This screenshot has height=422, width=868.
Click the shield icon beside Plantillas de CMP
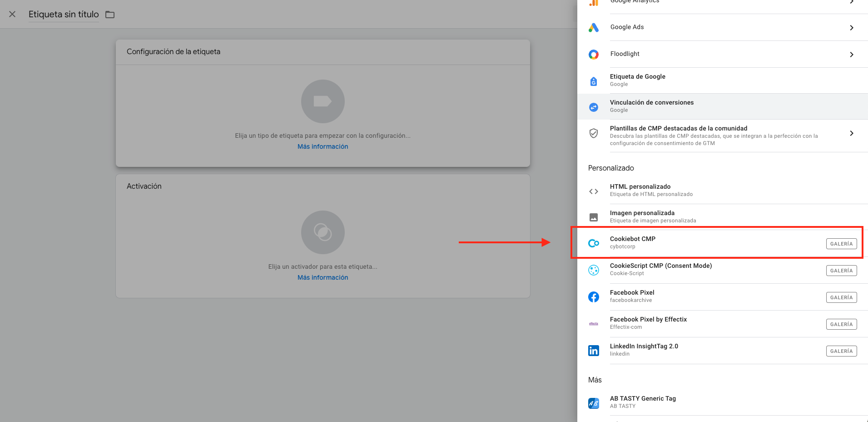(594, 133)
